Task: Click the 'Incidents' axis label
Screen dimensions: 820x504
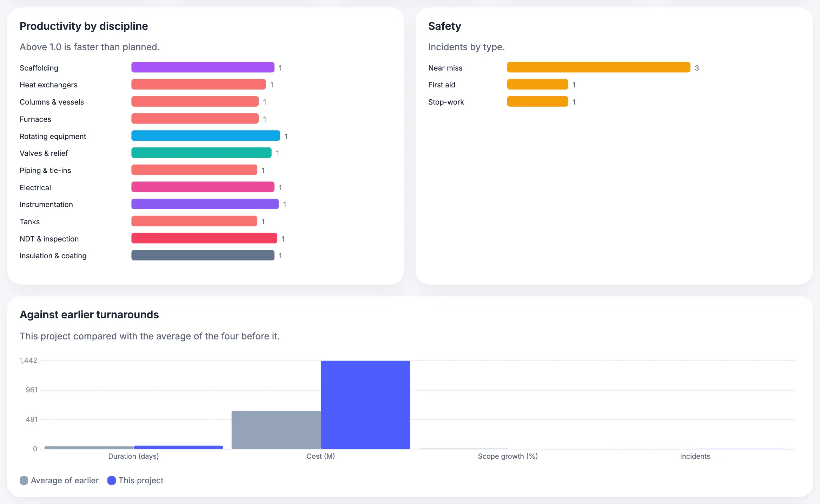Action: tap(695, 456)
